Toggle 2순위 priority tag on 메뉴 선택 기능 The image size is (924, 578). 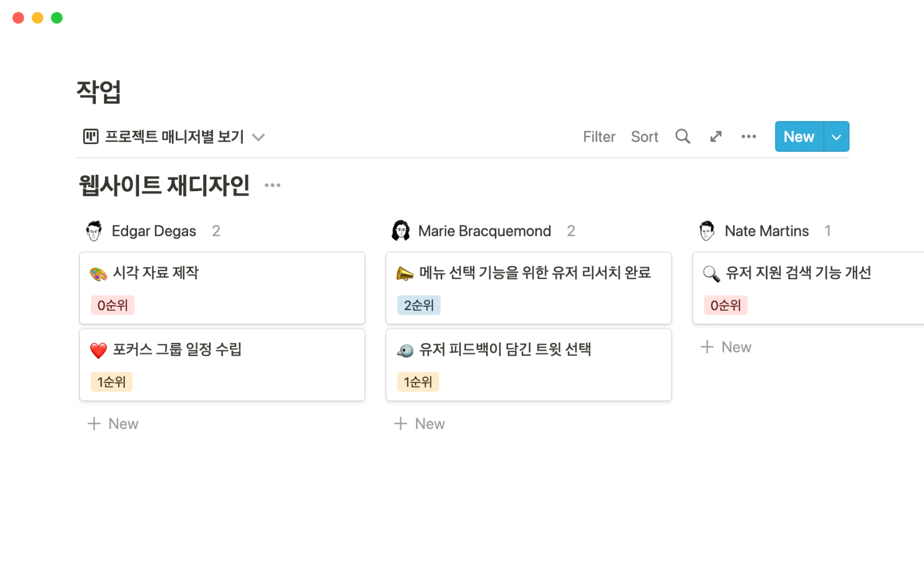(418, 305)
